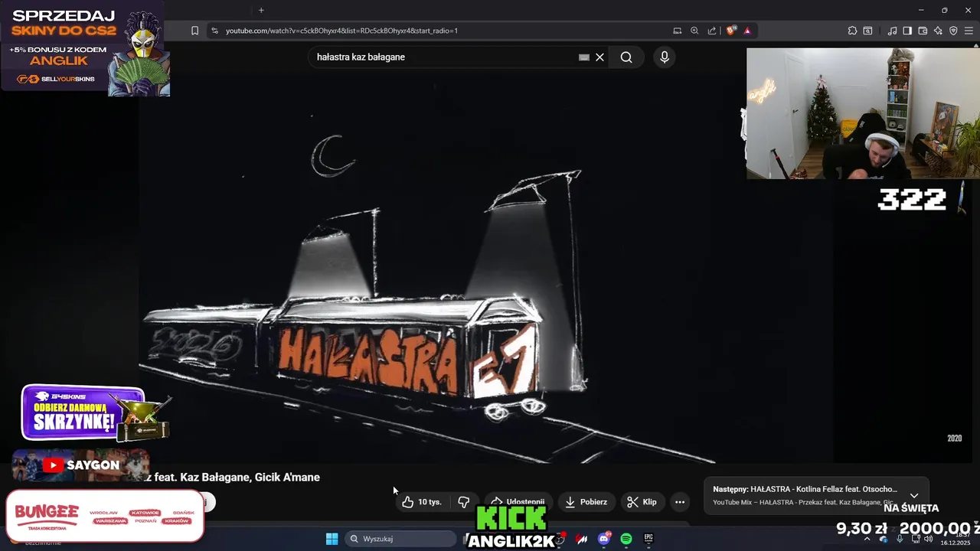Open Brave Rewards triangle icon
Viewport: 980px width, 551px height.
pyautogui.click(x=747, y=31)
